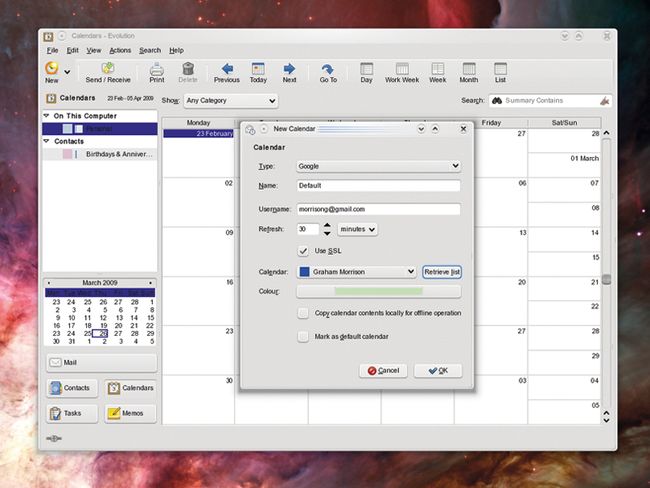Image resolution: width=650 pixels, height=488 pixels.
Task: Cancel the New Calendar dialog
Action: tap(383, 371)
